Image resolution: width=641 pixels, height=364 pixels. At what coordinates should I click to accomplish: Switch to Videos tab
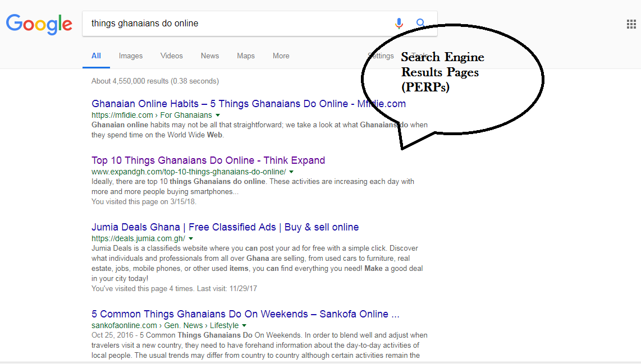tap(172, 56)
